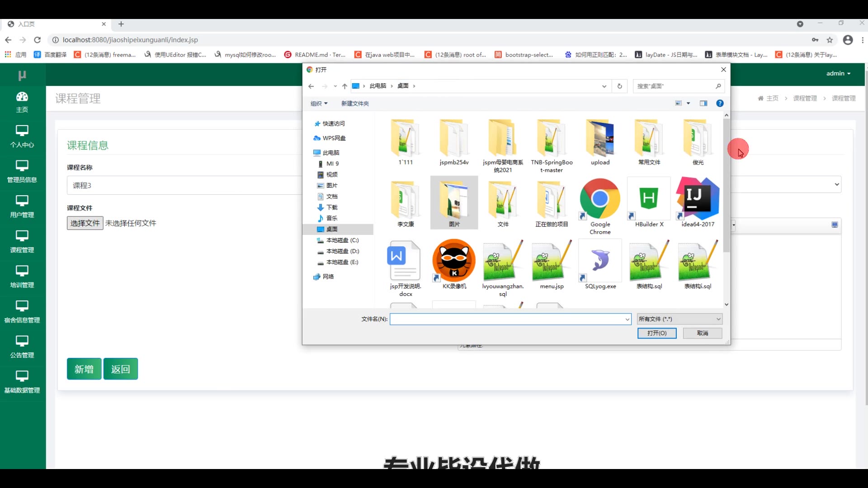Refresh the file dialog folder view

click(620, 86)
